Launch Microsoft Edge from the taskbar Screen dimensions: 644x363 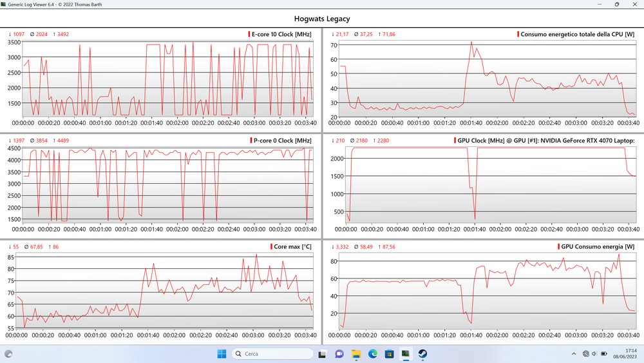pos(372,353)
